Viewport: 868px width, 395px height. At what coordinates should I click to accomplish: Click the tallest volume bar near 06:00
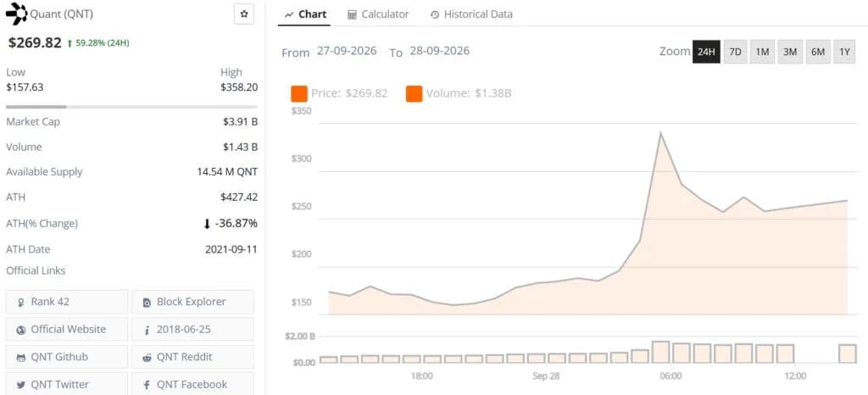point(661,352)
